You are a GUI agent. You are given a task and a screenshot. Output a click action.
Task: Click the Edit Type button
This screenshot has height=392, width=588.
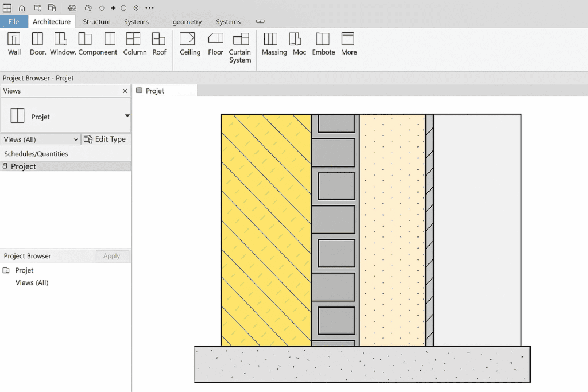click(105, 139)
